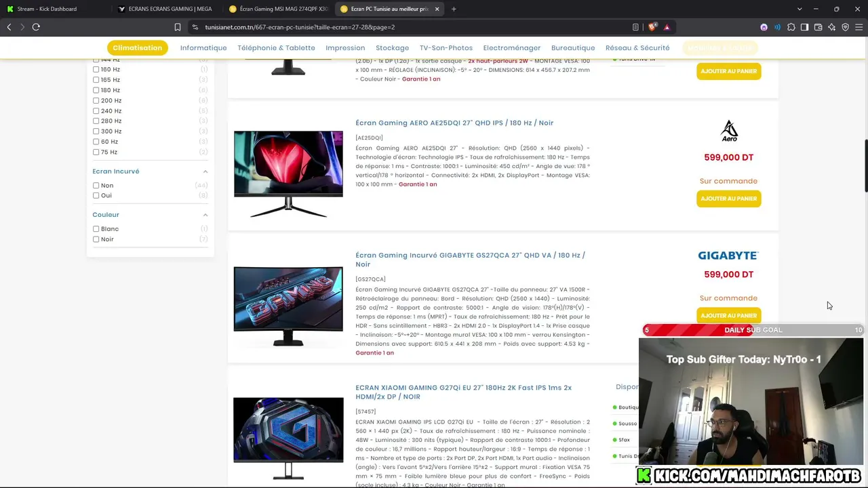Click the Aero brand logo
Viewport: 868px width, 488px height.
729,131
